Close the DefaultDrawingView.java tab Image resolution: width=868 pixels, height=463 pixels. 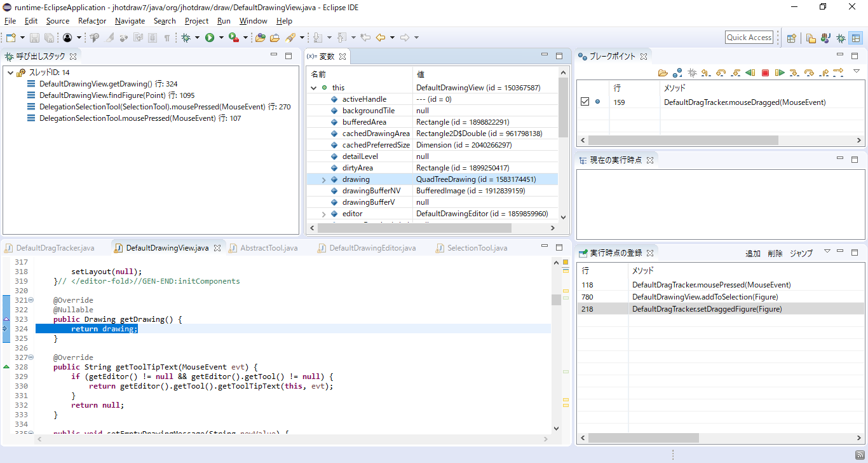pos(217,248)
